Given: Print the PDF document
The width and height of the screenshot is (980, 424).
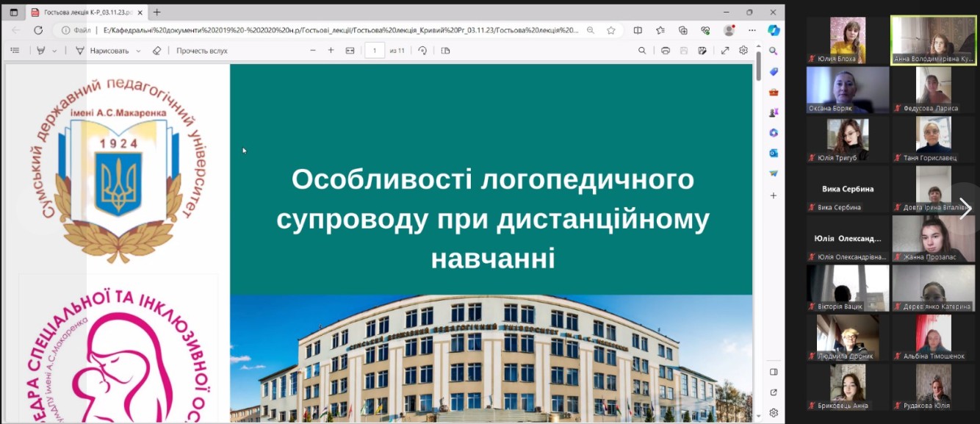Looking at the screenshot, I should pyautogui.click(x=665, y=51).
